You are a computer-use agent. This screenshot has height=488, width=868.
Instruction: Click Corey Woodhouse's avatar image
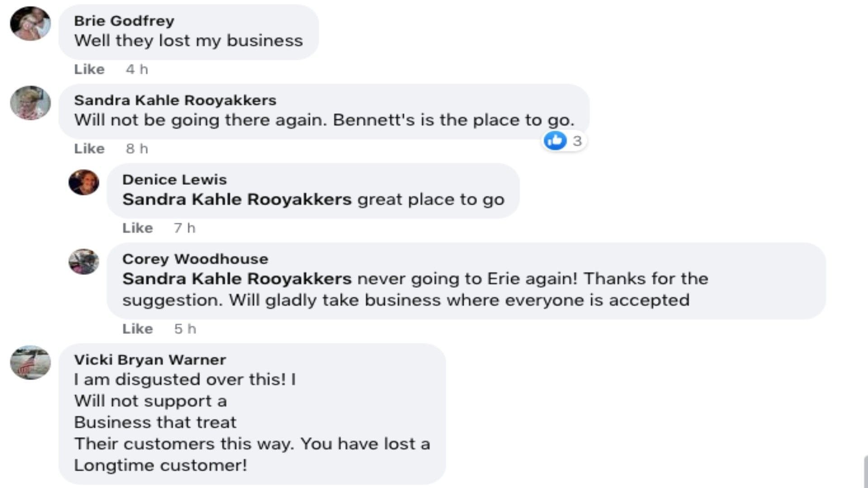84,262
